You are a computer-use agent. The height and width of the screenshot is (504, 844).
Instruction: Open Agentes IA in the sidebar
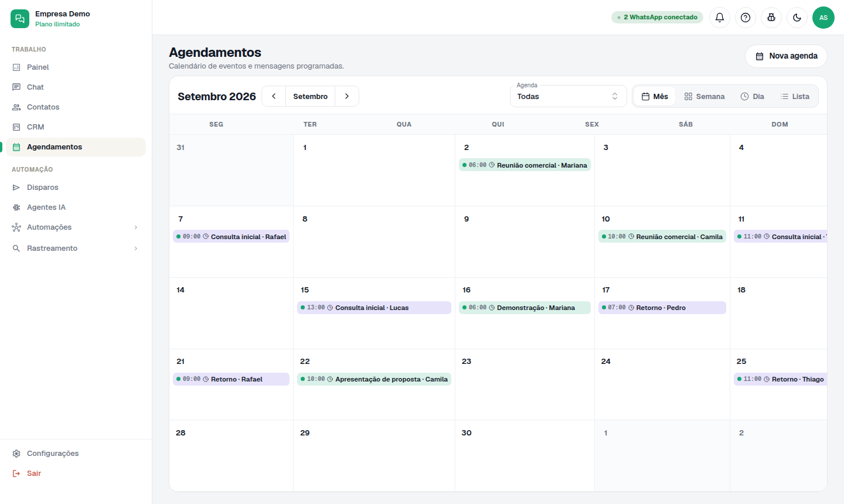click(x=76, y=207)
